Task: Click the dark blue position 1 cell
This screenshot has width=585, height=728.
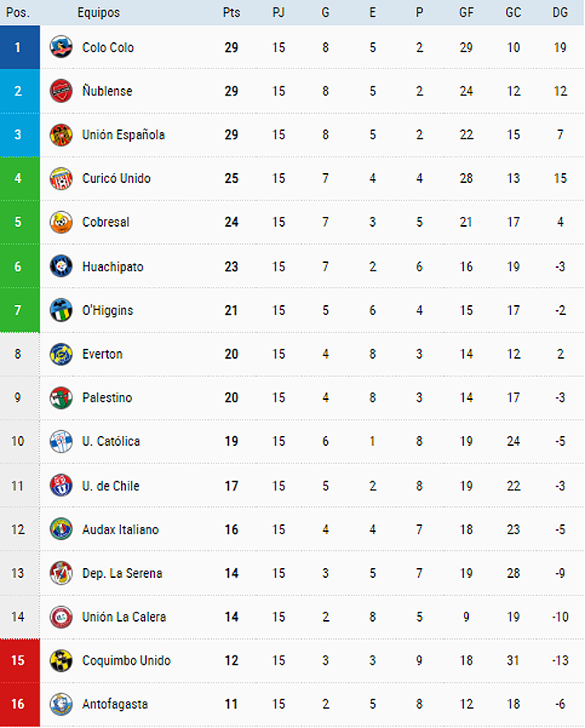Action: pyautogui.click(x=20, y=47)
